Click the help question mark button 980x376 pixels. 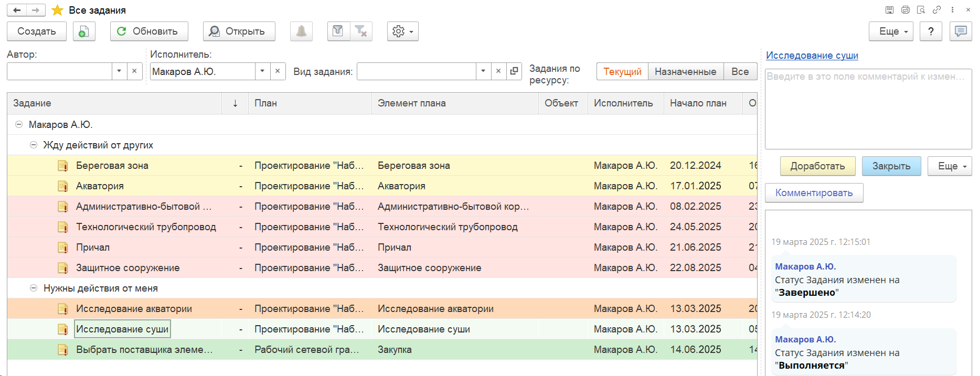(x=931, y=31)
